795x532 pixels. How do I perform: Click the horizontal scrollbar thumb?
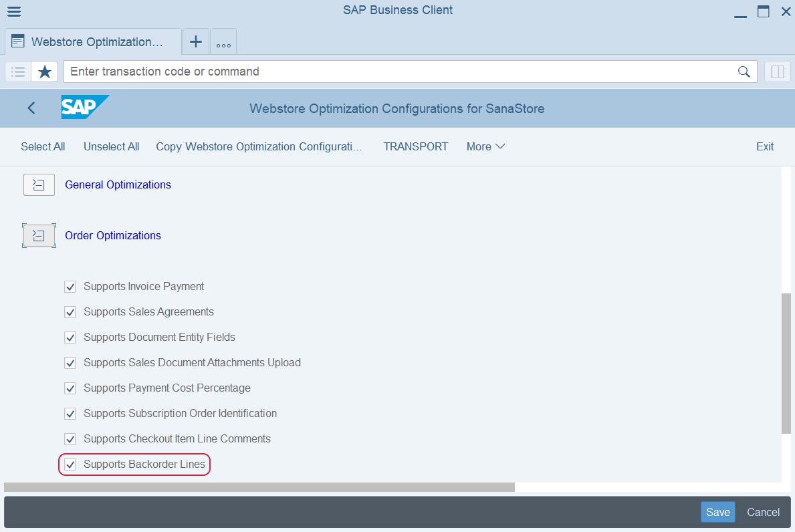pyautogui.click(x=259, y=487)
